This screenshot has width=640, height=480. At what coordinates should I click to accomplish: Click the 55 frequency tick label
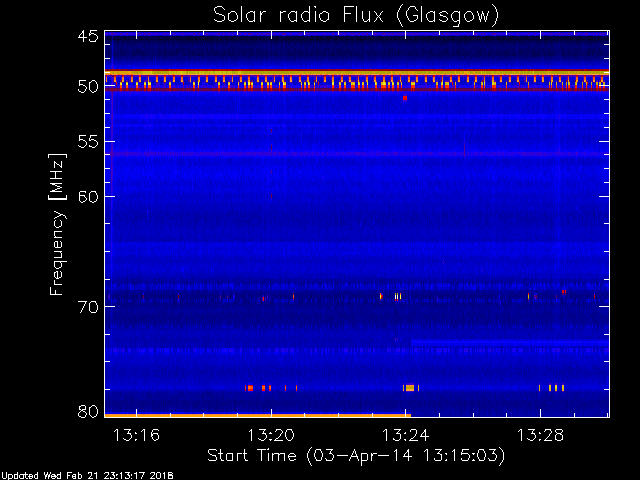[88, 142]
